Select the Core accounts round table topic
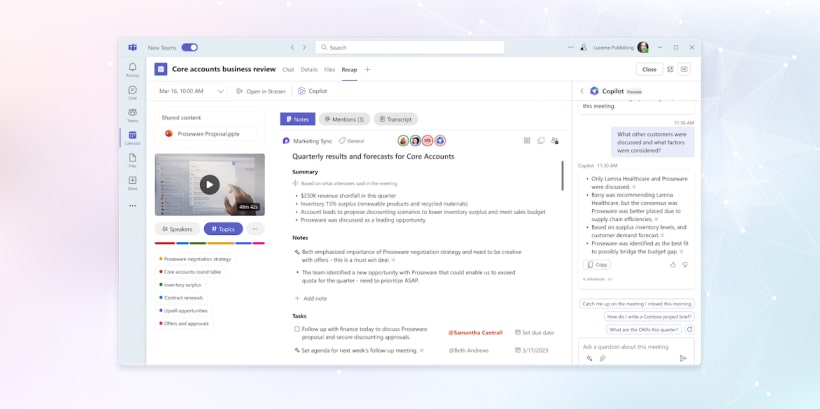This screenshot has height=409, width=820. point(190,272)
